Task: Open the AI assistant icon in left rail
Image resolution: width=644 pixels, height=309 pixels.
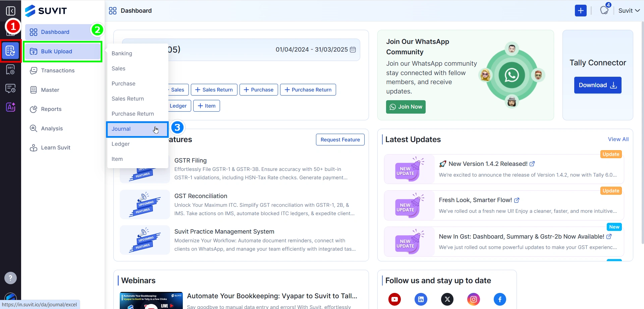Action: [x=10, y=107]
